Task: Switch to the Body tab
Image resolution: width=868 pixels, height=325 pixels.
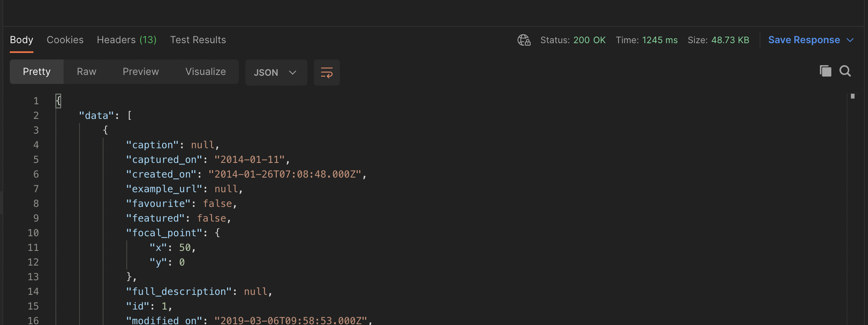Action: [22, 40]
